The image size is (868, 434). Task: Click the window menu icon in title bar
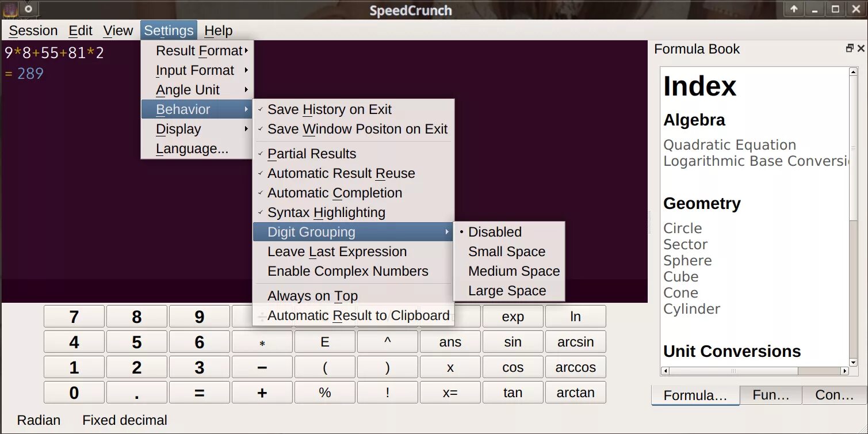[10, 9]
